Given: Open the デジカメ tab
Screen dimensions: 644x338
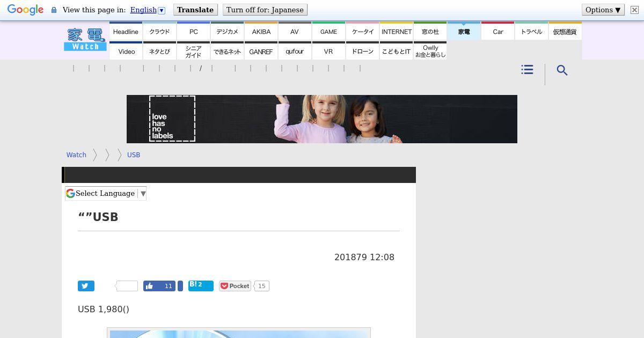Looking at the screenshot, I should click(x=227, y=31).
